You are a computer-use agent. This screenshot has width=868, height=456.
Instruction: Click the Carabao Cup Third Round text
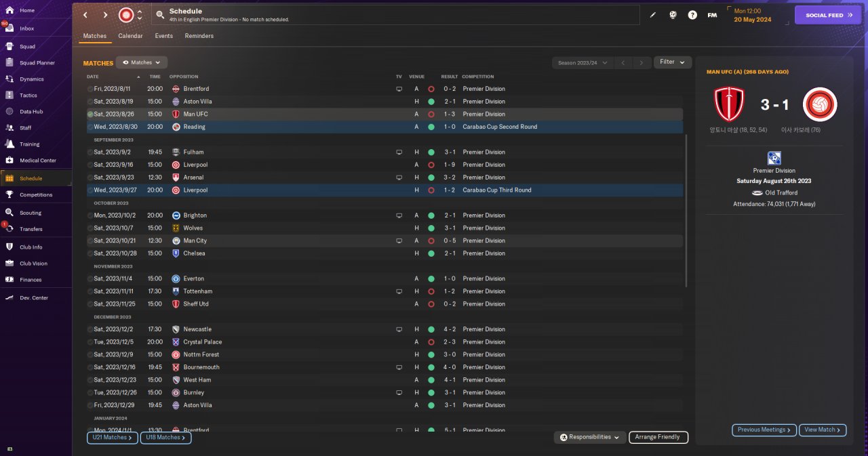496,190
